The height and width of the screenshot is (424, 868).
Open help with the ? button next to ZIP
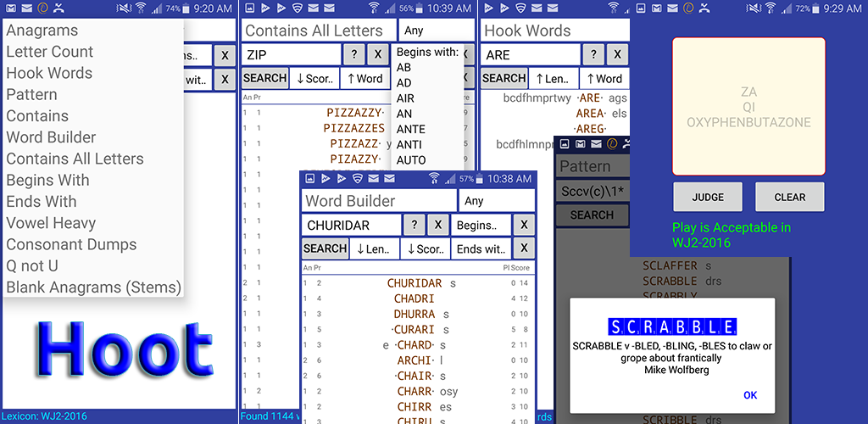[354, 54]
